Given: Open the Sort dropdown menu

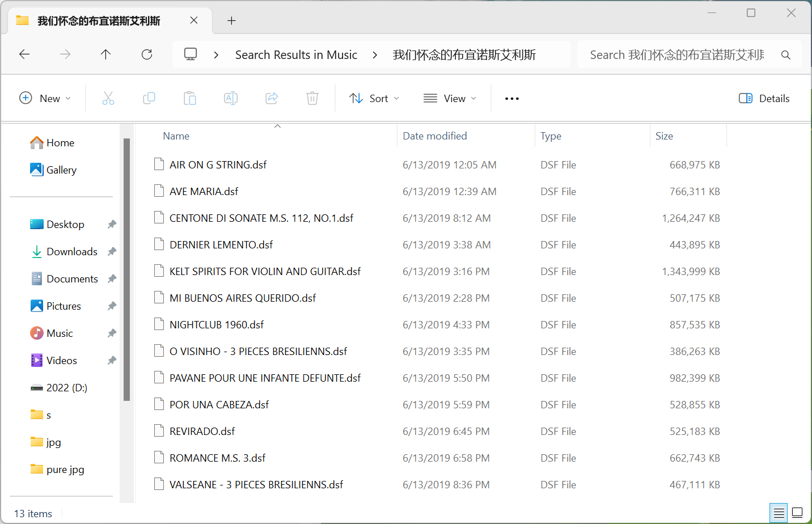Looking at the screenshot, I should coord(374,98).
